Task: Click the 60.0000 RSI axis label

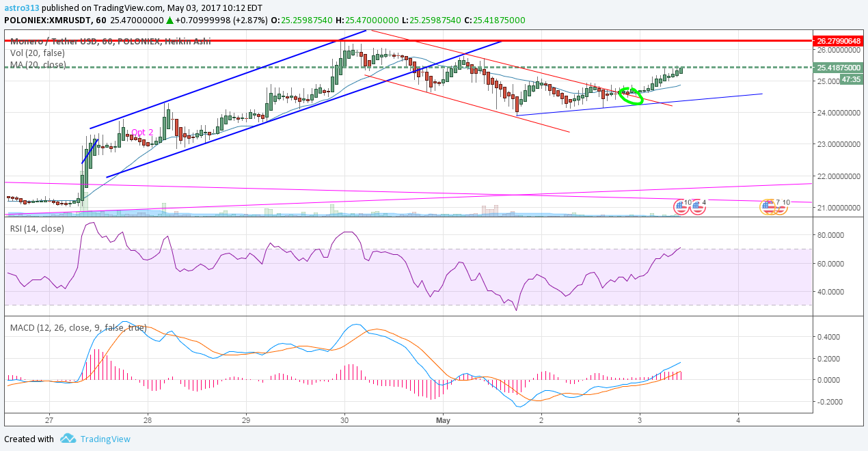Action: (830, 264)
